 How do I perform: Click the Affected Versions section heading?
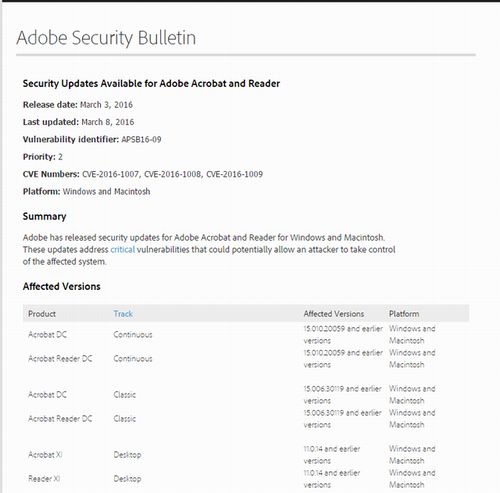click(x=62, y=286)
